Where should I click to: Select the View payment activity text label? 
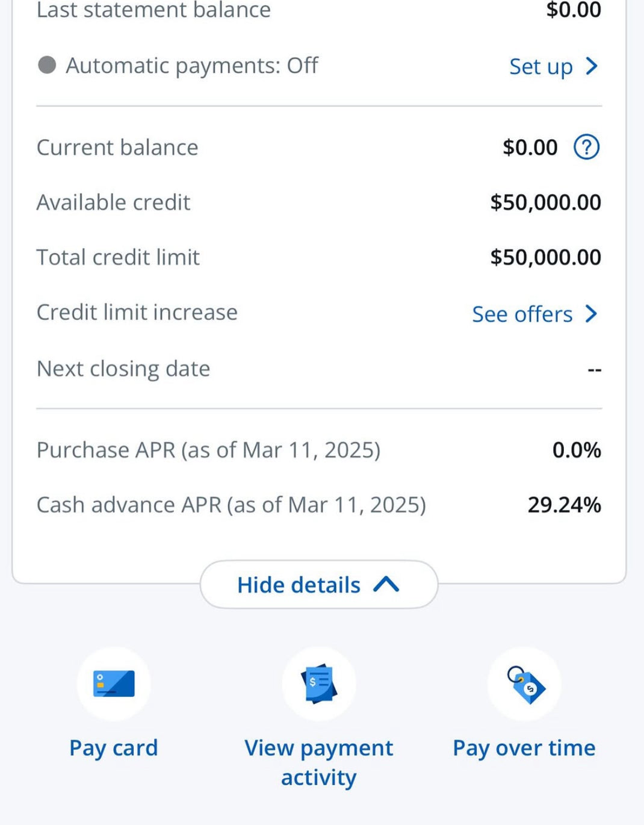(x=319, y=762)
